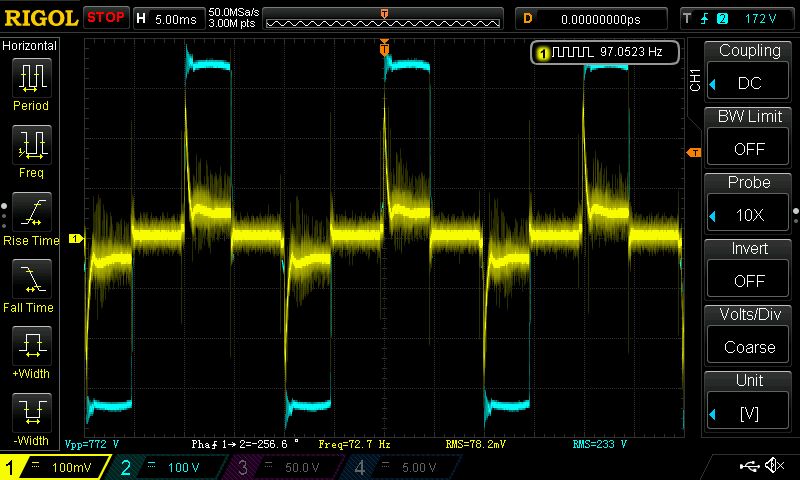
Task: Click the Vpp=772 V measurement
Action: coord(92,444)
